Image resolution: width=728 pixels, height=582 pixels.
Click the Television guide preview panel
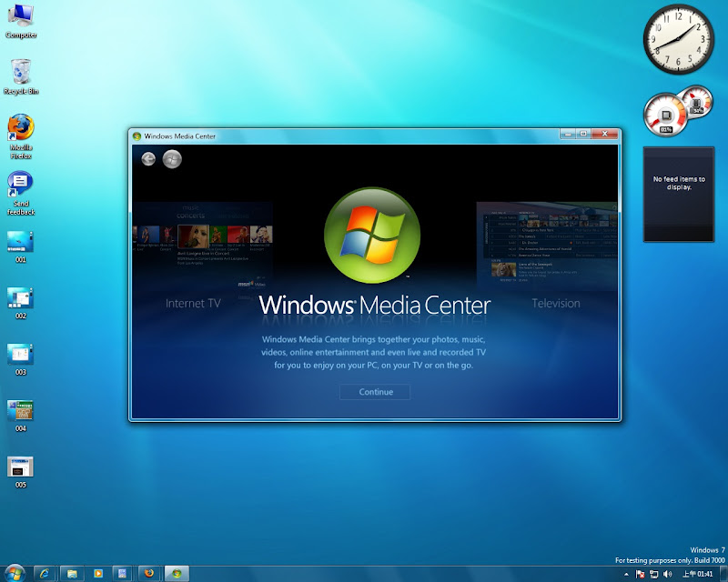(547, 246)
